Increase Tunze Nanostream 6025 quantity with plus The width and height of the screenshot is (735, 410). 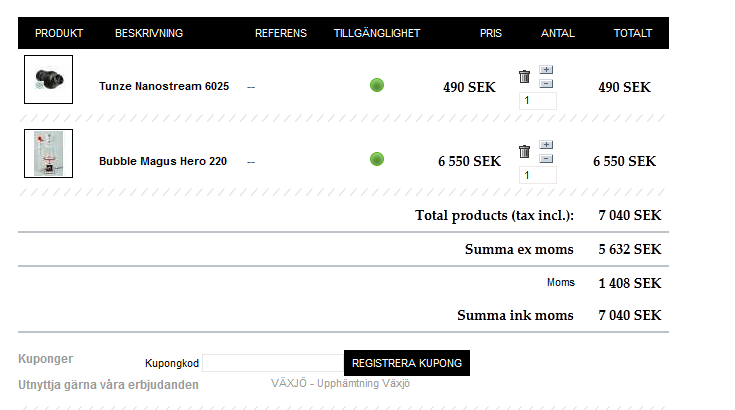pos(546,70)
